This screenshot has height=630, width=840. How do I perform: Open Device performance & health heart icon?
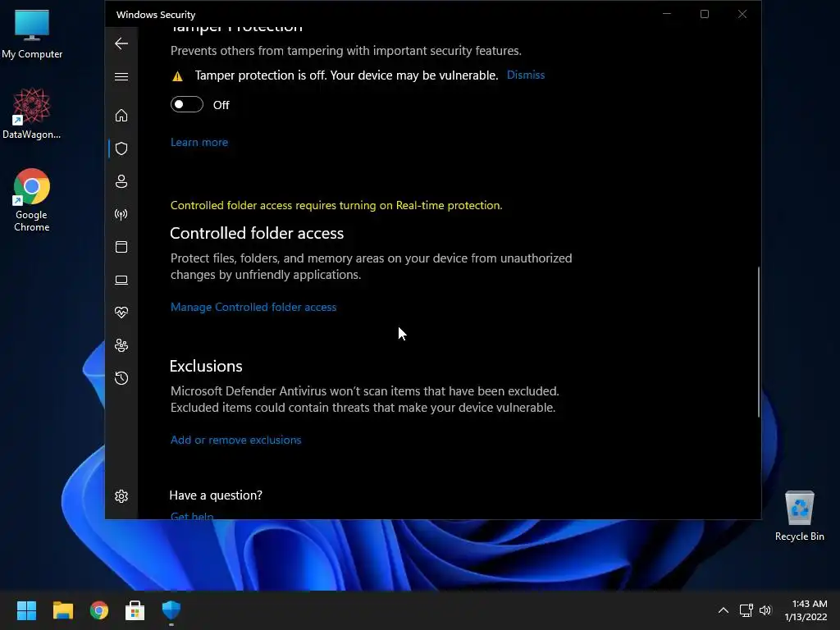pos(121,313)
